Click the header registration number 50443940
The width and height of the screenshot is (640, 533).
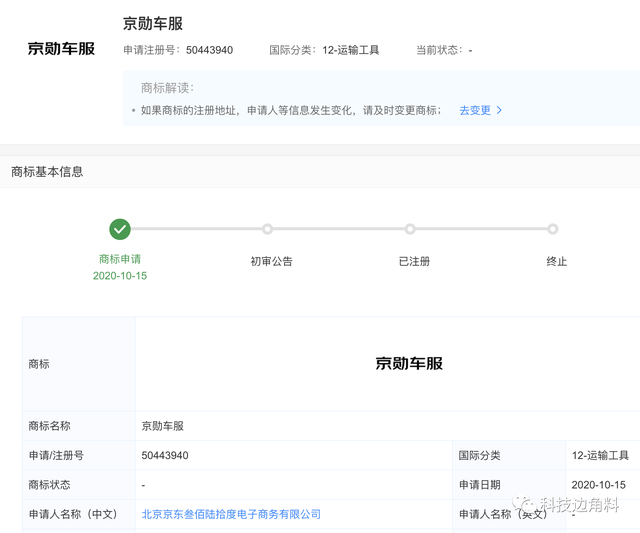coord(209,50)
